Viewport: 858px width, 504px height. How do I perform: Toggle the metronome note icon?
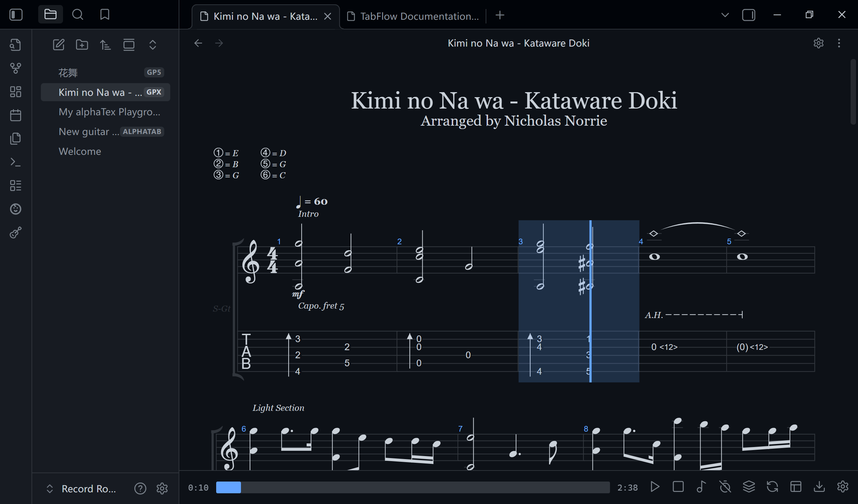[x=701, y=487]
